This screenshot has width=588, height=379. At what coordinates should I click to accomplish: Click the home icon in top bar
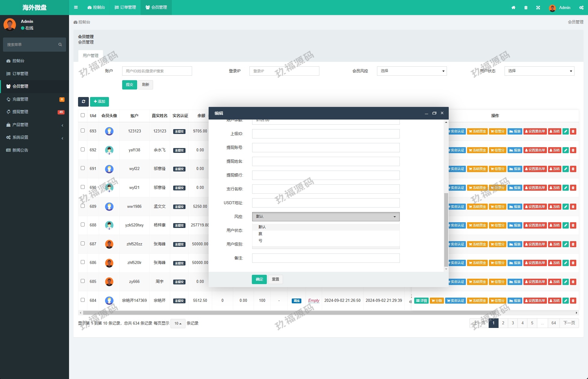click(x=513, y=8)
